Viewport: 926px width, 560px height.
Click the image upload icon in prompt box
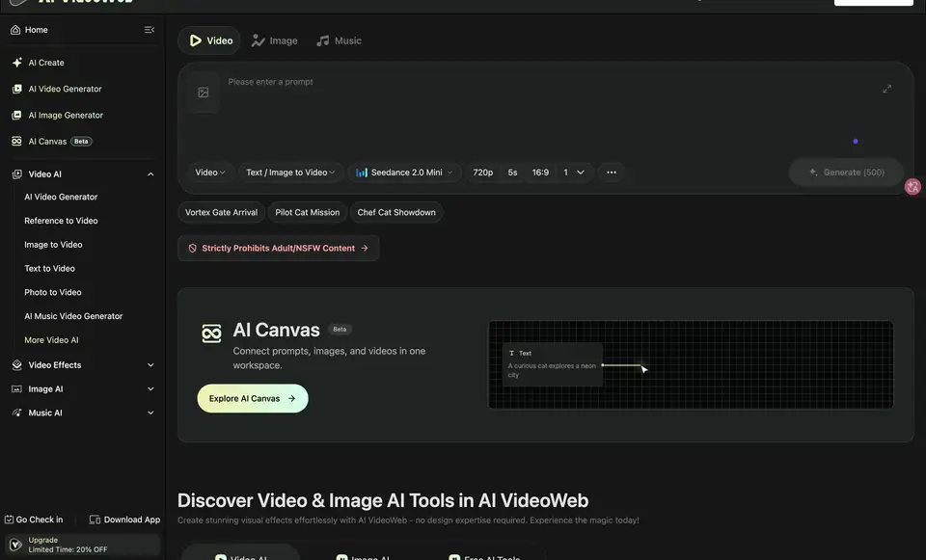pyautogui.click(x=204, y=93)
